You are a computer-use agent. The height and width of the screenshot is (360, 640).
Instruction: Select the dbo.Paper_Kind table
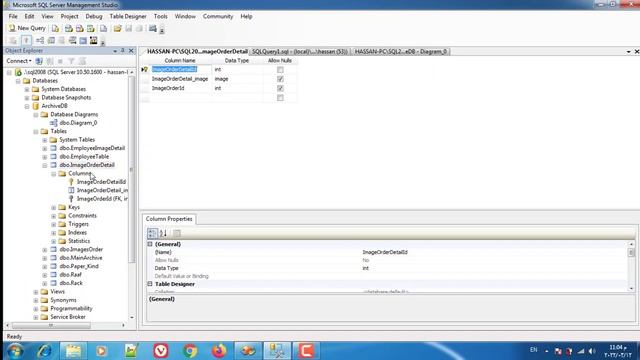coord(79,266)
